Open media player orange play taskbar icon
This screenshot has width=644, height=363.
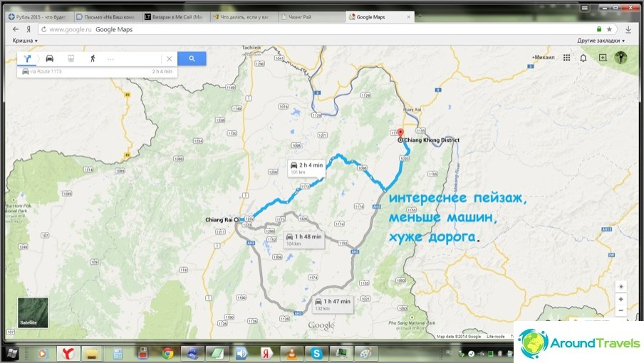[x=42, y=353]
